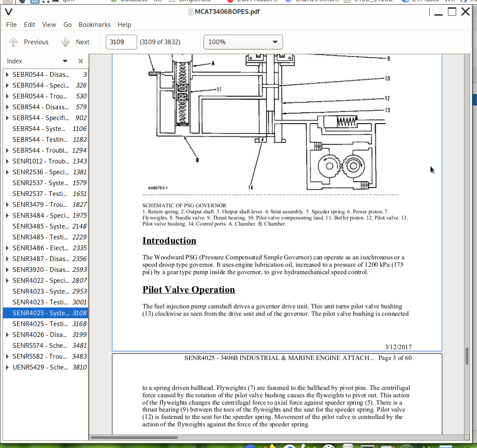This screenshot has width=477, height=448.
Task: Click the vertical document scrollbar thumb
Action: [x=467, y=356]
